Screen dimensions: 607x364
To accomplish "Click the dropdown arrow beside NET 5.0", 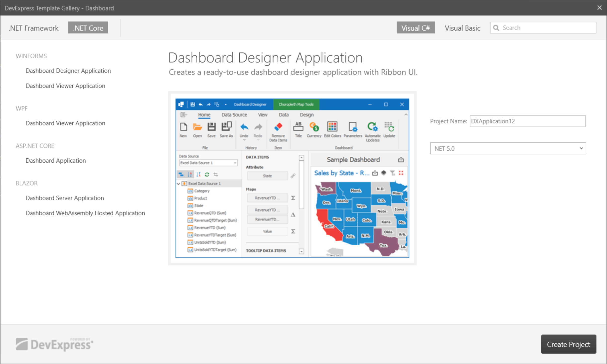I will (x=581, y=148).
